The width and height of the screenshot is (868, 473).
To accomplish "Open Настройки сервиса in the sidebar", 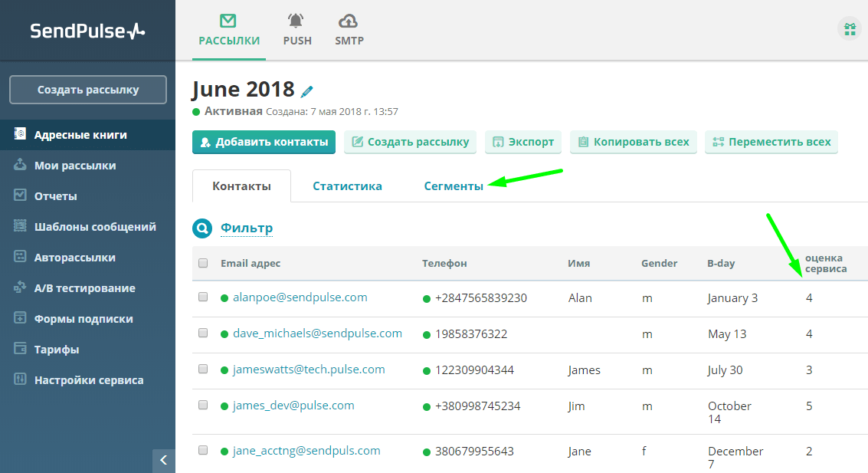I will coord(87,380).
